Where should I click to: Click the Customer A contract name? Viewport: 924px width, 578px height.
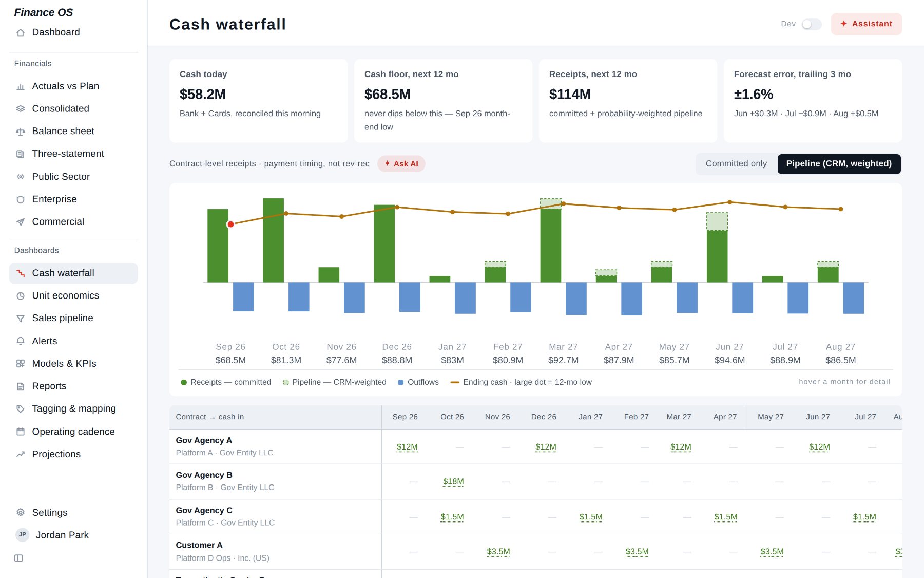coord(199,545)
